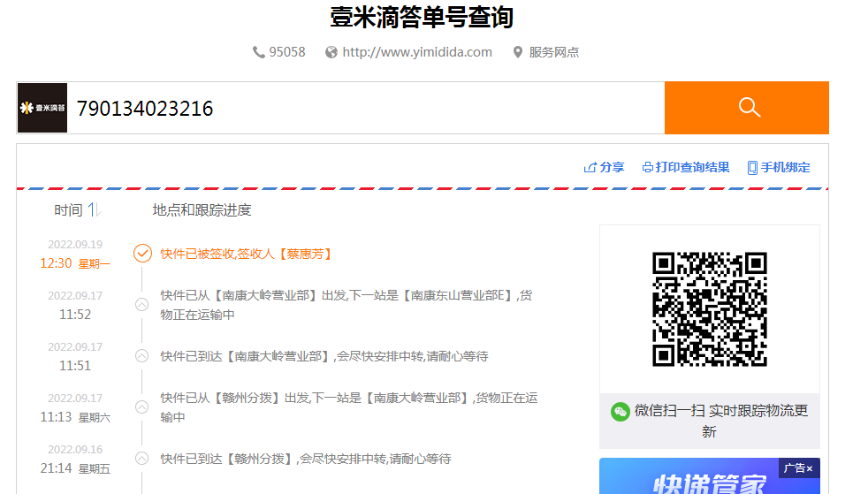Click the 南康东山营业部E departure entry text

point(346,305)
